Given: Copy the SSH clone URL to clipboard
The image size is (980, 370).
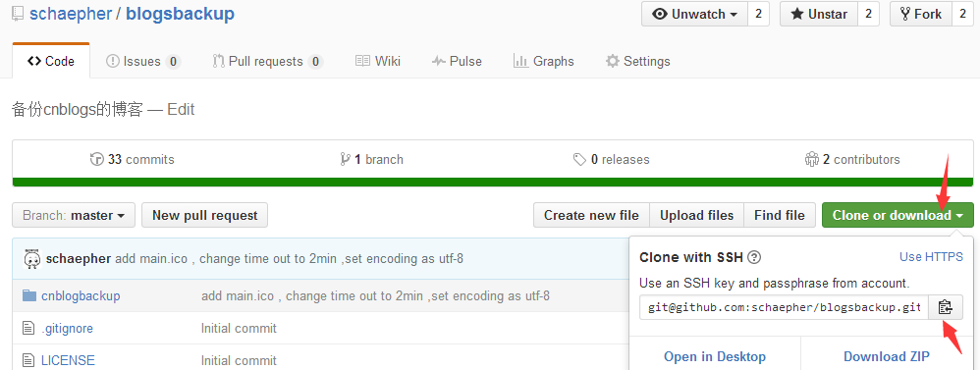Looking at the screenshot, I should click(945, 307).
